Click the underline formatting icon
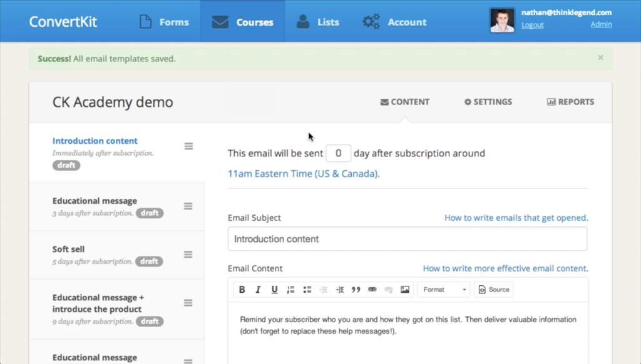The width and height of the screenshot is (641, 364). pyautogui.click(x=274, y=290)
